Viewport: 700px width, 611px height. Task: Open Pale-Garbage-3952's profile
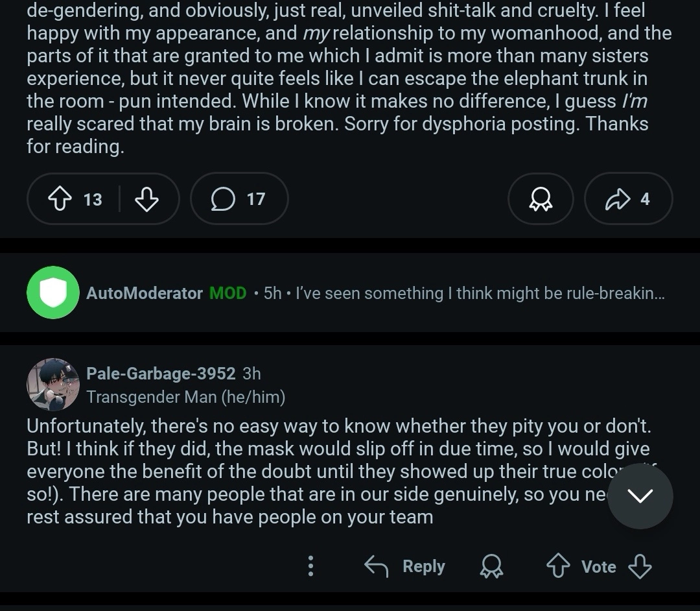pos(161,374)
